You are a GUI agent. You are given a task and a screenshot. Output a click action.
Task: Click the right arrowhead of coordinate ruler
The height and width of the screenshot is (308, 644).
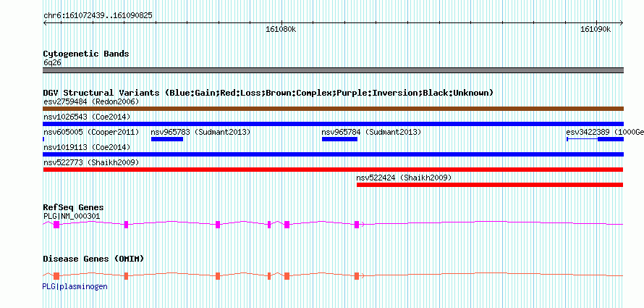(622, 22)
